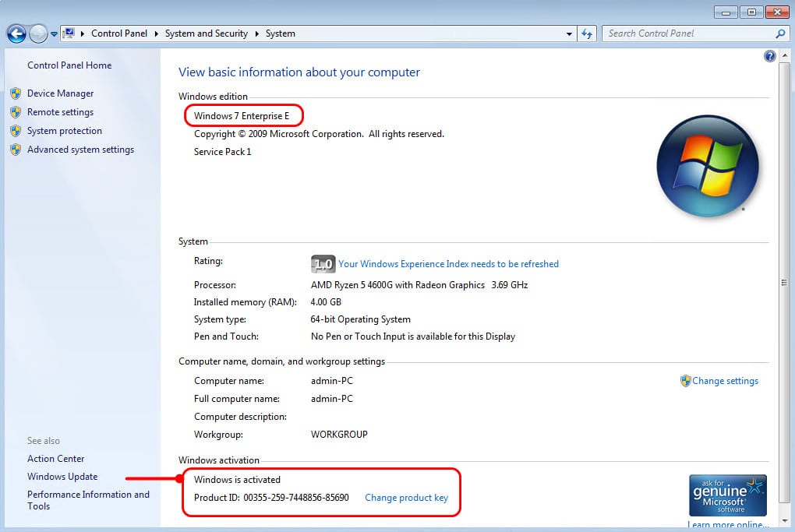Click the Windows 7 Enterprise E text
Image resolution: width=795 pixels, height=532 pixels.
pyautogui.click(x=242, y=116)
